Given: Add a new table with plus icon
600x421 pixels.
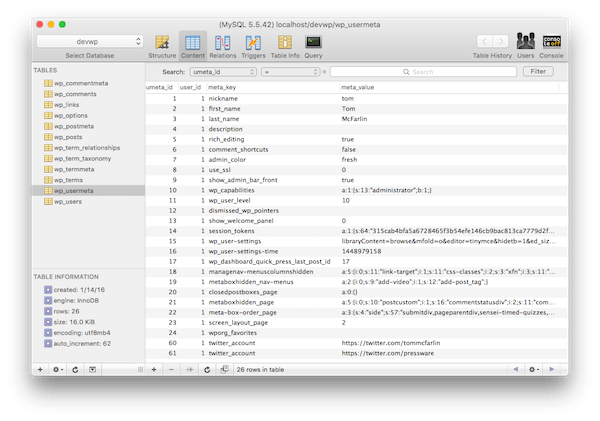Looking at the screenshot, I should [x=40, y=369].
